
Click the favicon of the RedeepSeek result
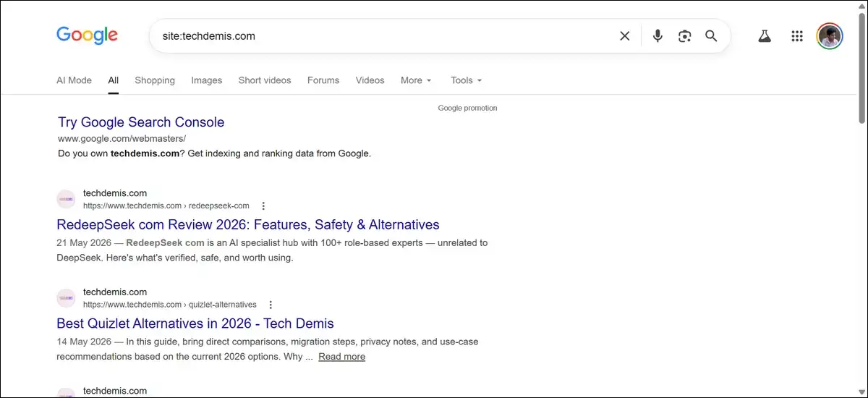[66, 199]
